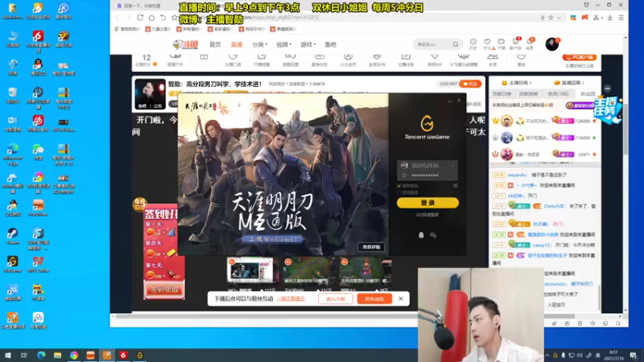Open the 直播 nav item

[x=237, y=44]
